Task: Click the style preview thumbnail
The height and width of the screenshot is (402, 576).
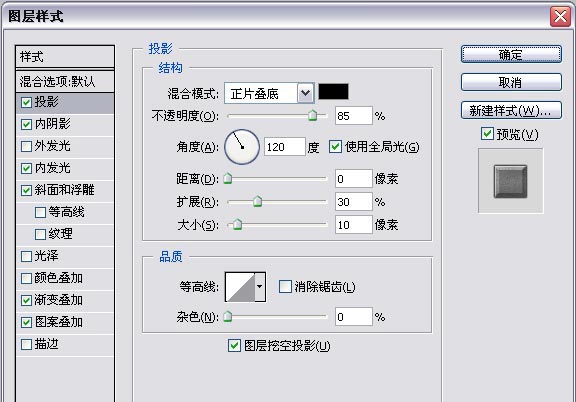Action: 510,181
